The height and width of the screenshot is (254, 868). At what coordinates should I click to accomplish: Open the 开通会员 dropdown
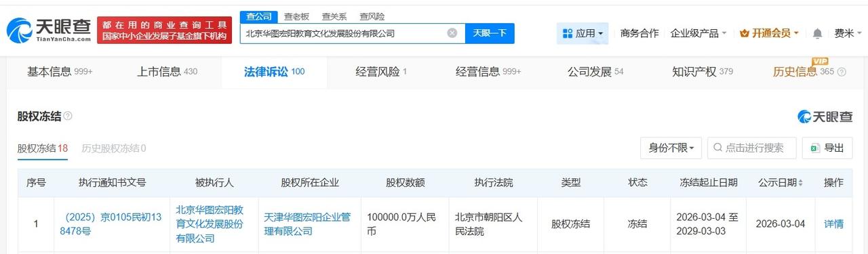coord(769,33)
